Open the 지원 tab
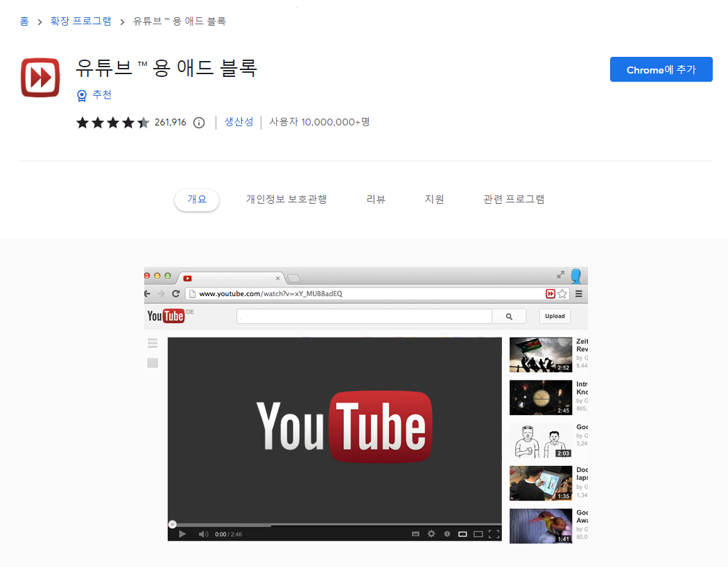728x567 pixels. coord(434,200)
